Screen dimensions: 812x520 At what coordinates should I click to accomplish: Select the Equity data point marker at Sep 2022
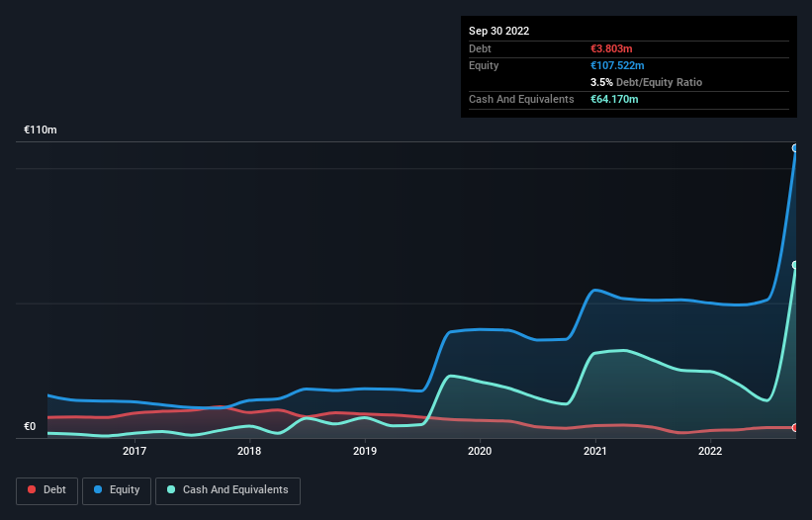coord(795,148)
